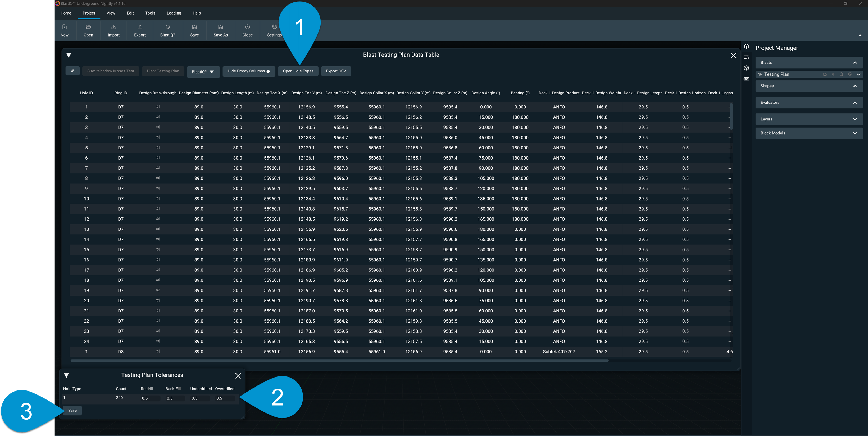Open the Help tab
This screenshot has width=868, height=436.
(197, 13)
